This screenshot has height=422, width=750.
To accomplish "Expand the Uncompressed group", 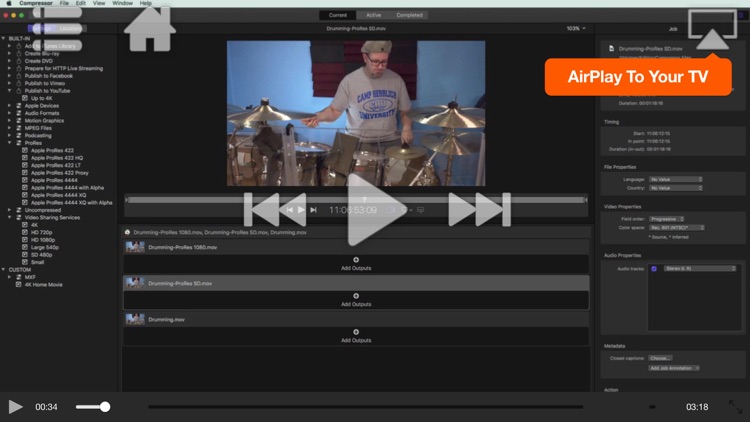I will [x=10, y=210].
